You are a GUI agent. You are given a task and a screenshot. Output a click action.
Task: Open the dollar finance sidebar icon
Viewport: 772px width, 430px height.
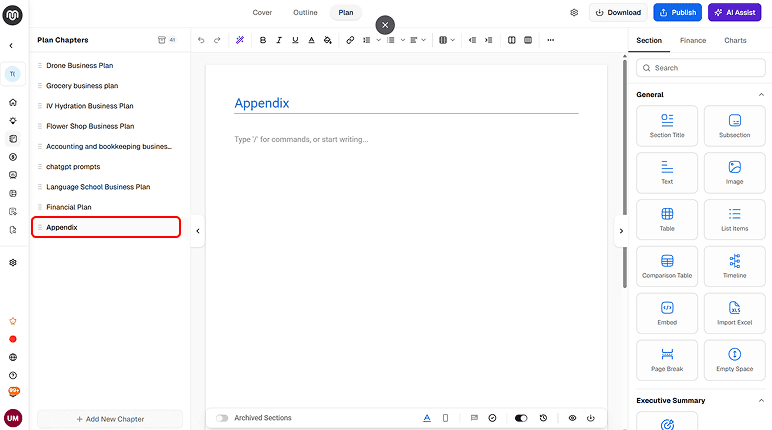tap(13, 157)
